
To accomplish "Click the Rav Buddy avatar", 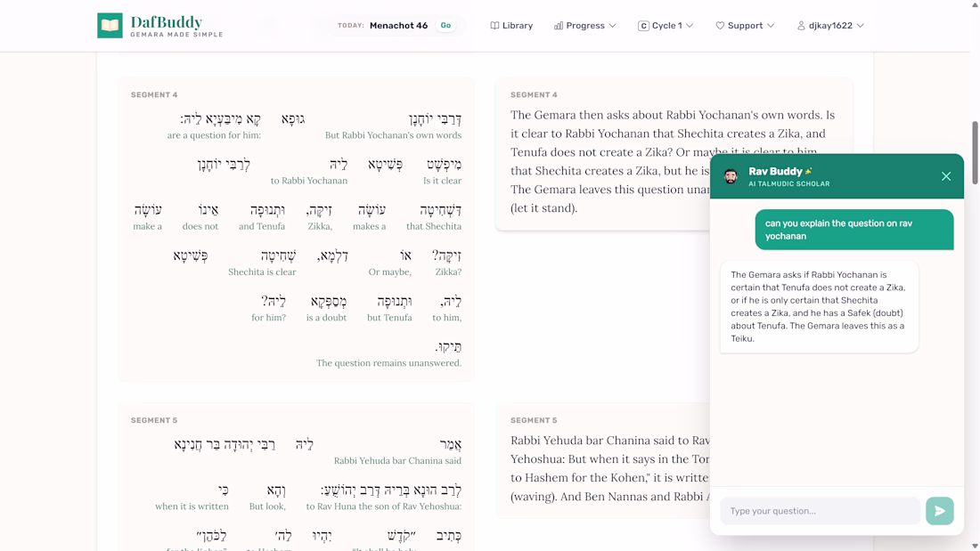I will coord(731,176).
